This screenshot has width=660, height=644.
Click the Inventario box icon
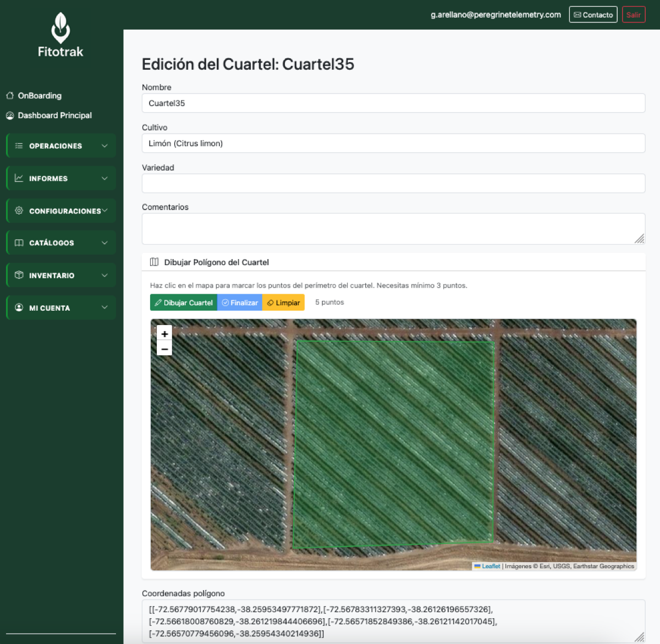point(19,275)
